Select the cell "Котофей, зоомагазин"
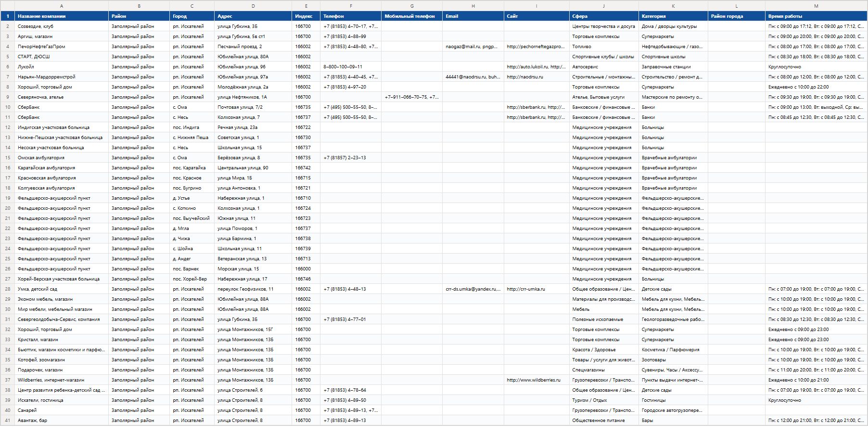The height and width of the screenshot is (434, 868). point(62,360)
